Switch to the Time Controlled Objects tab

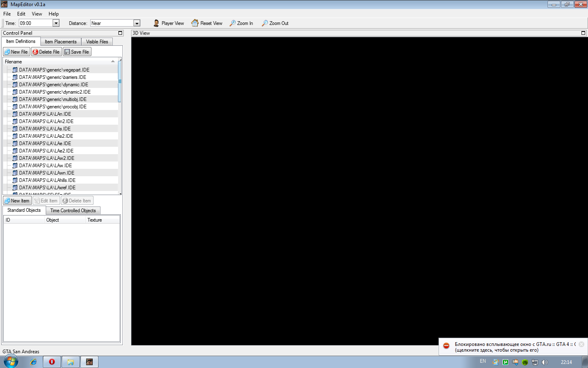click(73, 211)
